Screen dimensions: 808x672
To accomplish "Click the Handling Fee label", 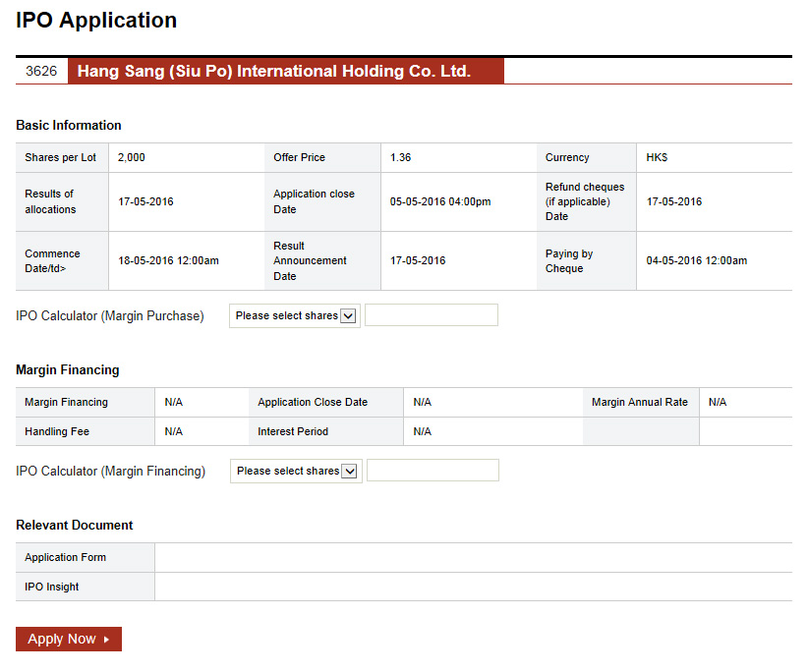I will point(57,431).
